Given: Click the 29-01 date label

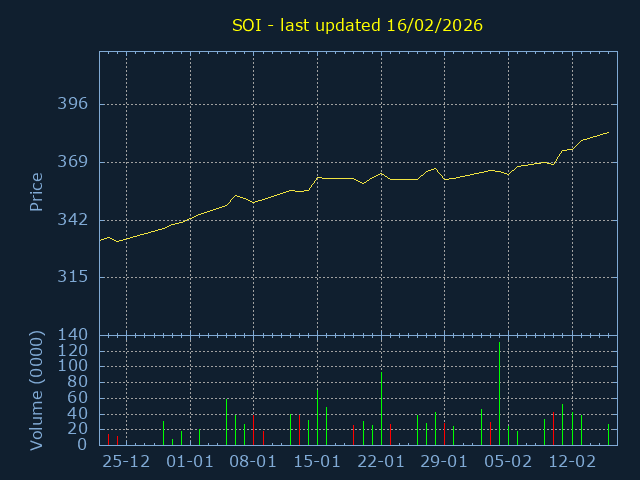Looking at the screenshot, I should click(444, 462).
